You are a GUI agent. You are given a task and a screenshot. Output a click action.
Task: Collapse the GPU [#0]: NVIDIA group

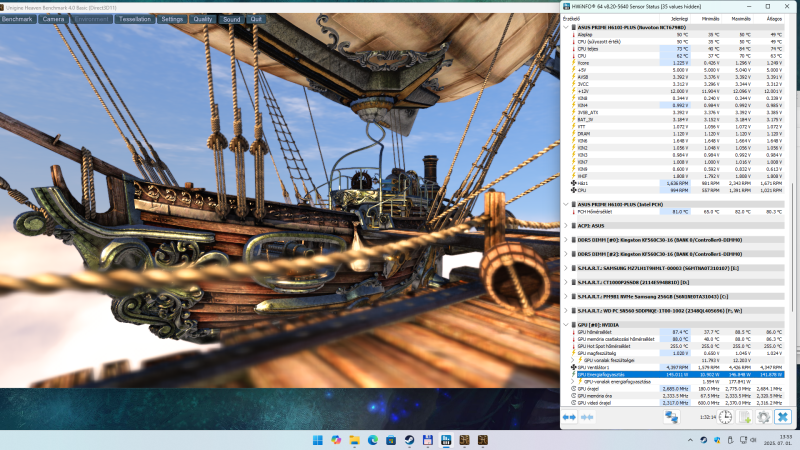[x=566, y=325]
